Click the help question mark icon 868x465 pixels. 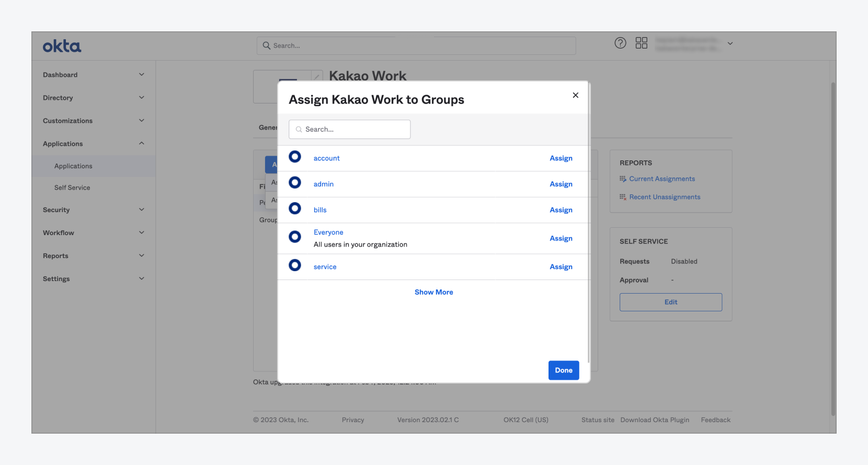coord(620,43)
